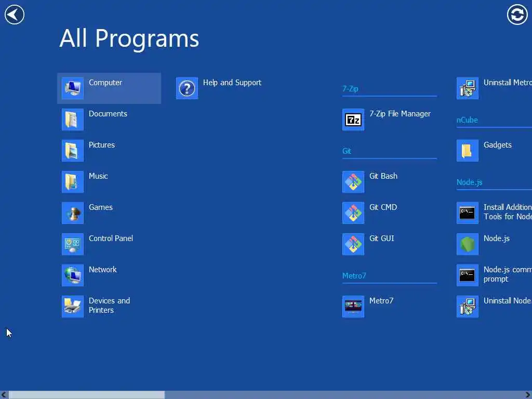Select the nCube group header
The height and width of the screenshot is (399, 532).
click(x=467, y=120)
